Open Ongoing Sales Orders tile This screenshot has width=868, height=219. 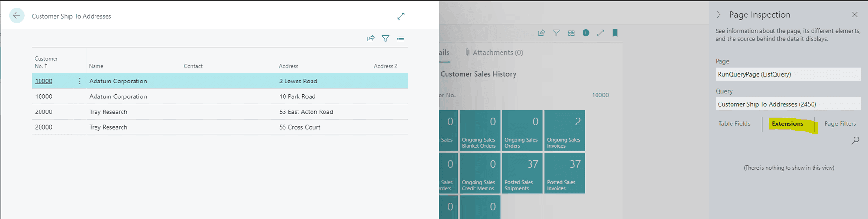(522, 130)
